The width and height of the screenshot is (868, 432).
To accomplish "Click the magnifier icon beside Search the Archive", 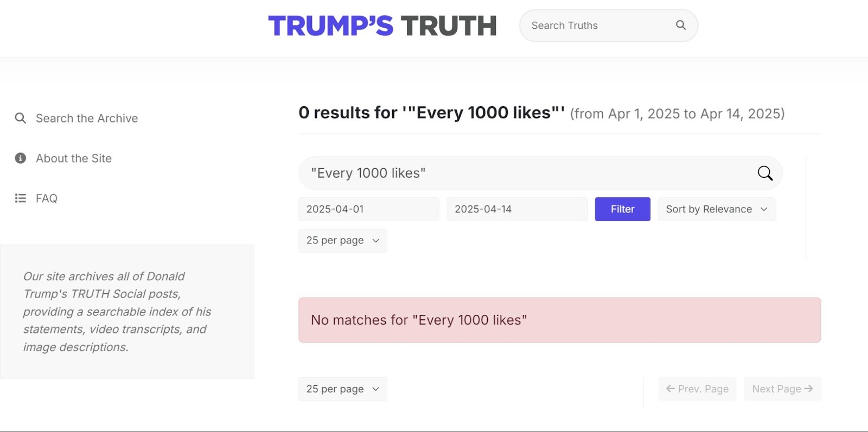I will click(x=21, y=118).
